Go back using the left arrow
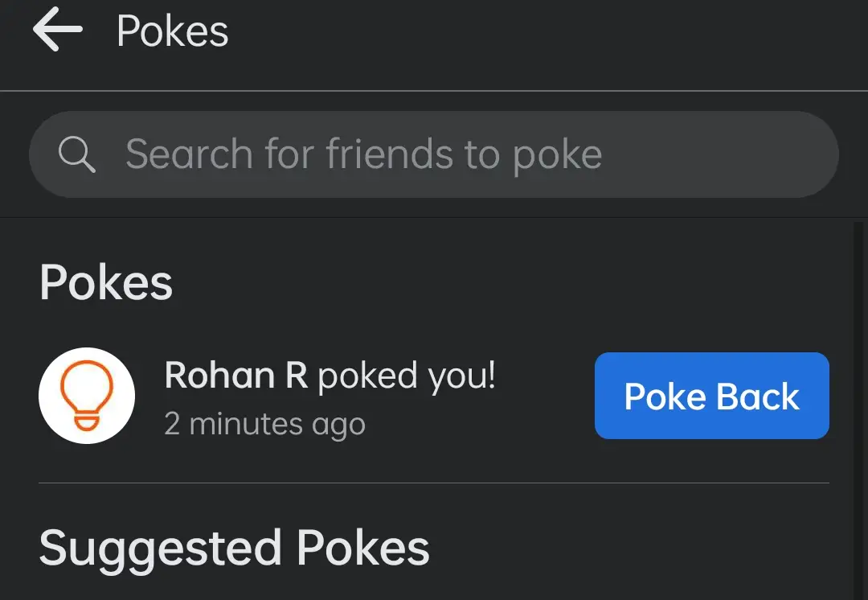Screen dimensions: 868x600 [x=58, y=30]
